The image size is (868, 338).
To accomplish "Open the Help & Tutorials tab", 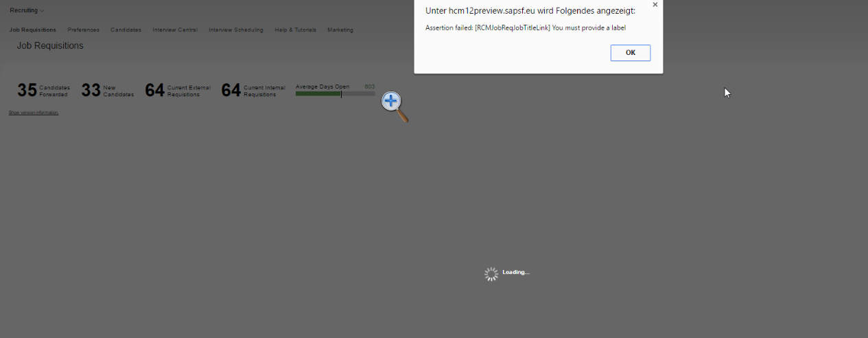I will click(295, 30).
